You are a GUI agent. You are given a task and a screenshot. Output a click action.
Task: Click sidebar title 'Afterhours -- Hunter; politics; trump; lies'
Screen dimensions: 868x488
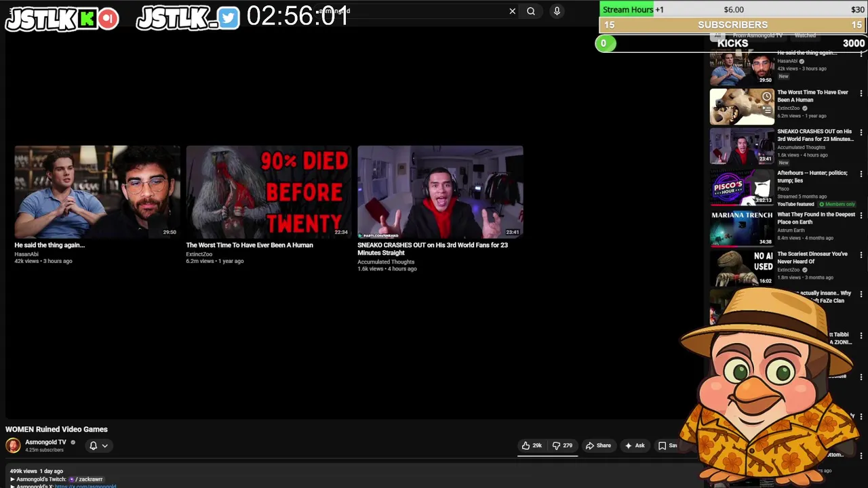[812, 176]
